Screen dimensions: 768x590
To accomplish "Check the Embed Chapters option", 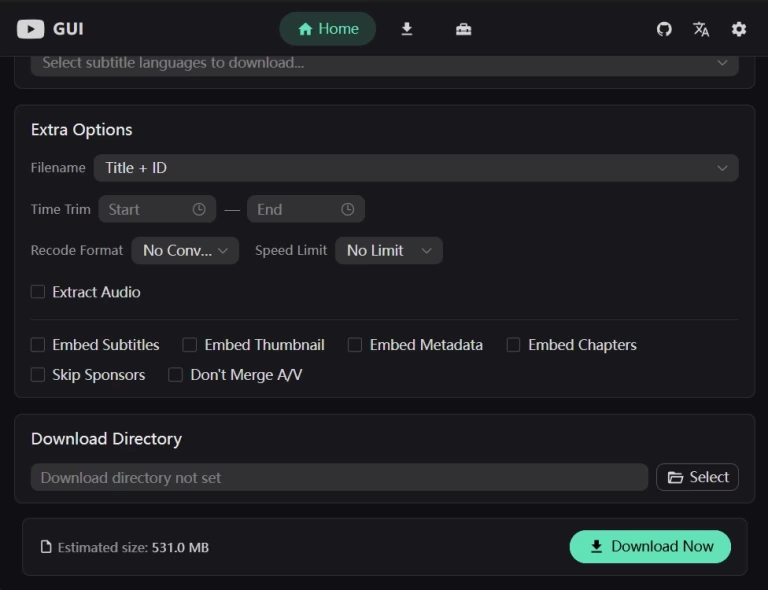I will pos(513,345).
